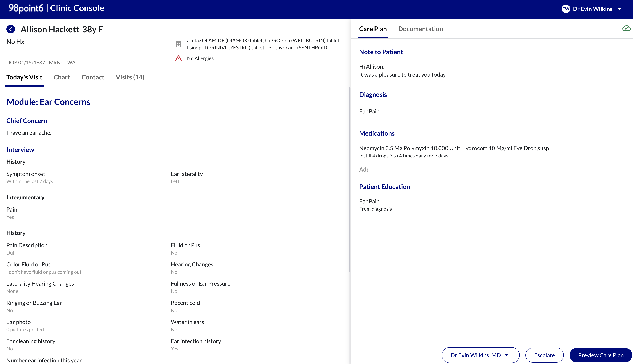Click the visit panel vertical scrollbar
The image size is (633, 364).
point(349,180)
